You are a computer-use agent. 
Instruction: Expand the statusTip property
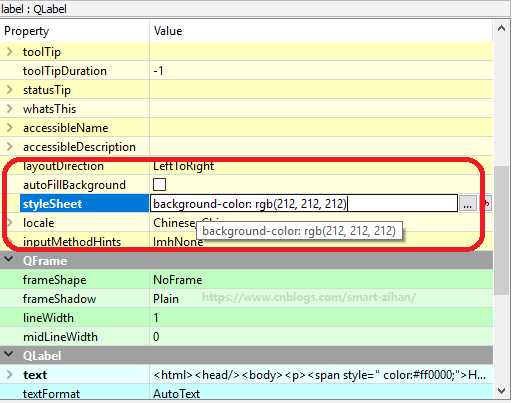coord(10,90)
